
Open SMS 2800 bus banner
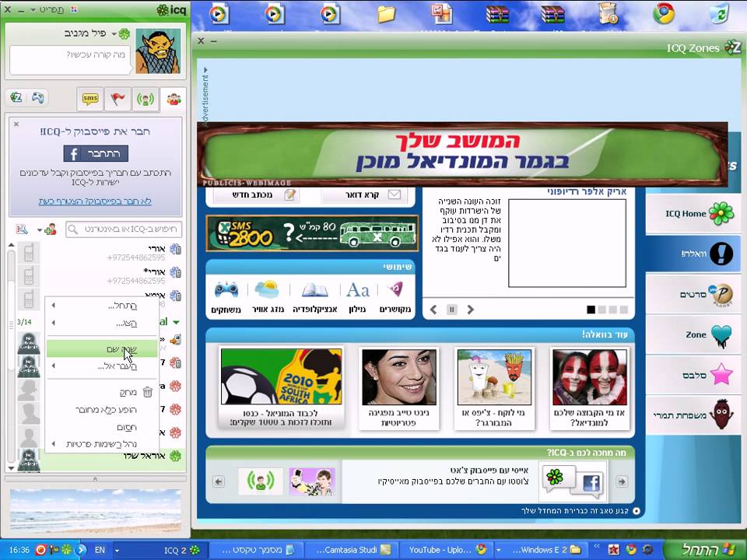click(x=312, y=233)
